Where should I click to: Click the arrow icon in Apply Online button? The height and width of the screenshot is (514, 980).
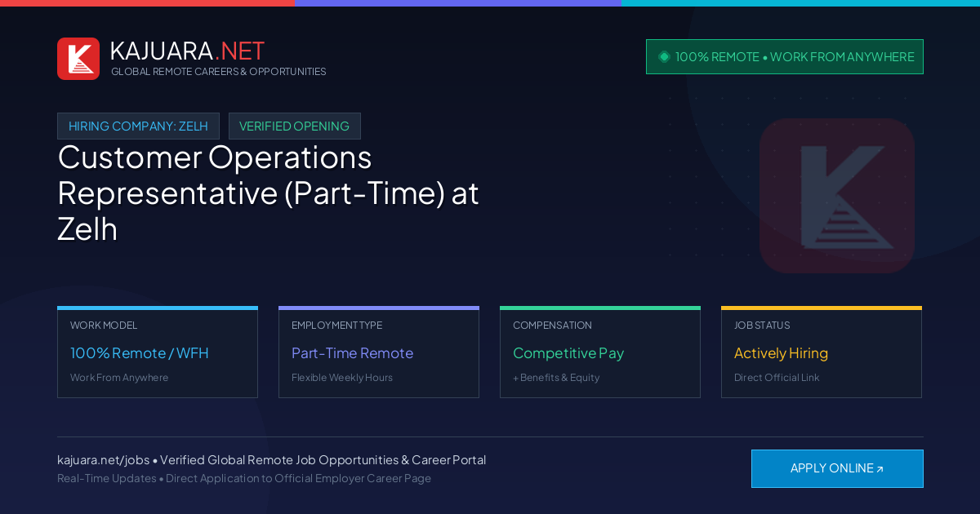(880, 469)
